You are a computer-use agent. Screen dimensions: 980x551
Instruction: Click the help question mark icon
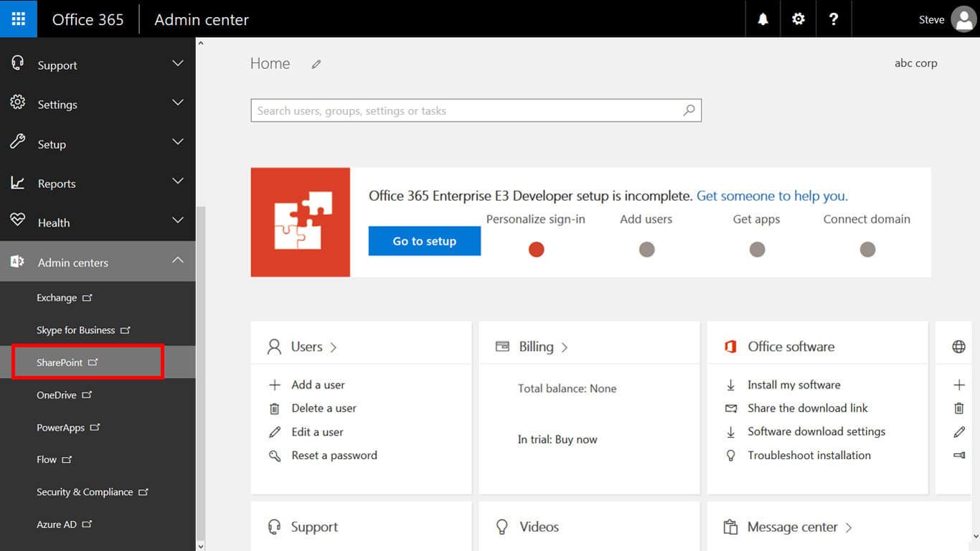point(833,19)
